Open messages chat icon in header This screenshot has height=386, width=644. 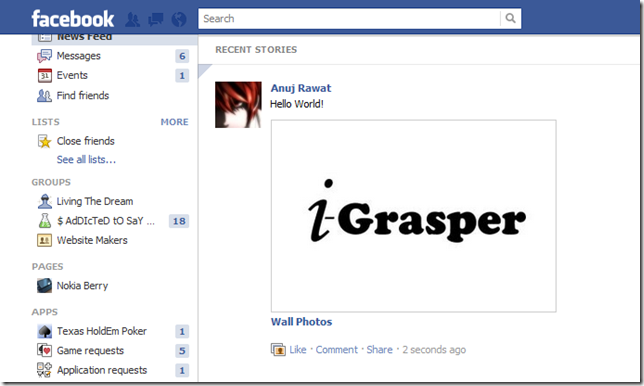coord(155,19)
